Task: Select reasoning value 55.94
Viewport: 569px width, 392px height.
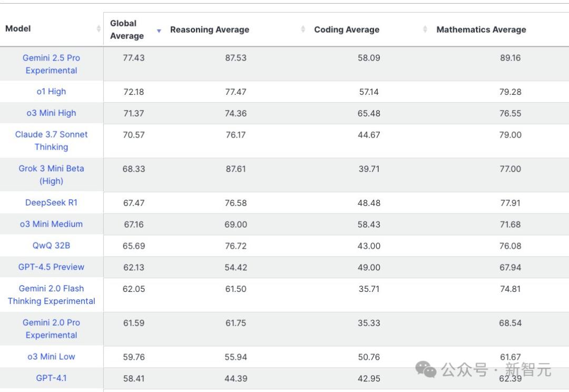Action: coord(236,357)
